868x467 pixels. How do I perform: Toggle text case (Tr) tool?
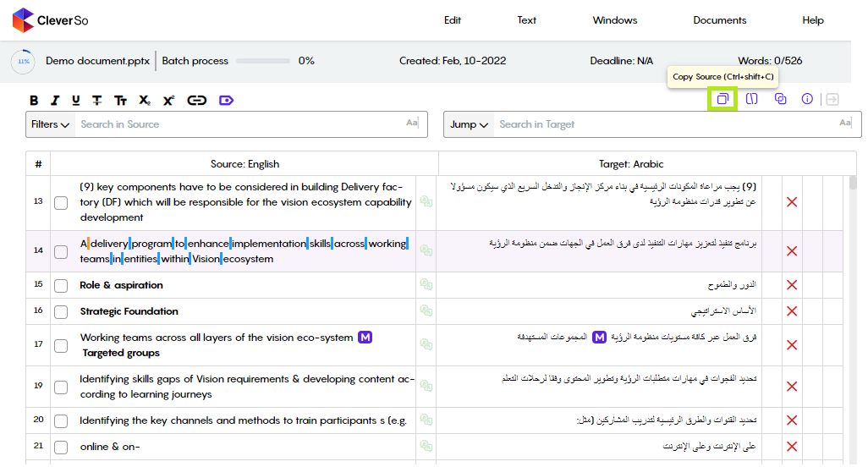click(x=120, y=100)
